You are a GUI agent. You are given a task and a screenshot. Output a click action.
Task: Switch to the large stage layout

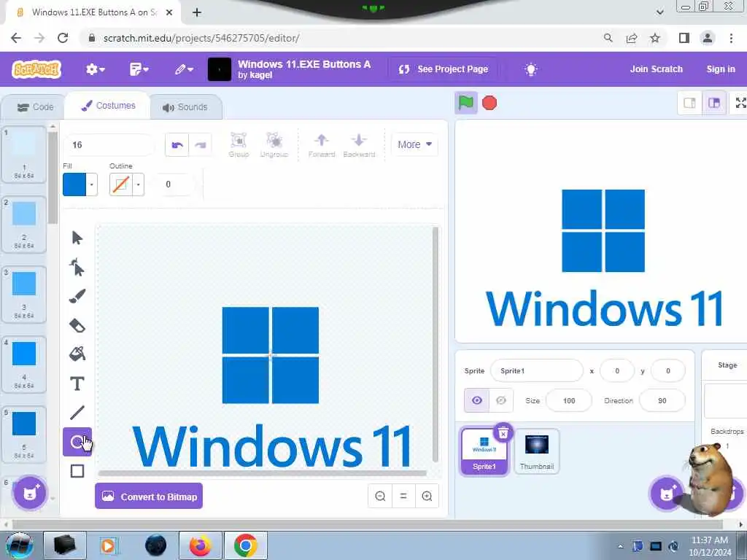pos(714,103)
